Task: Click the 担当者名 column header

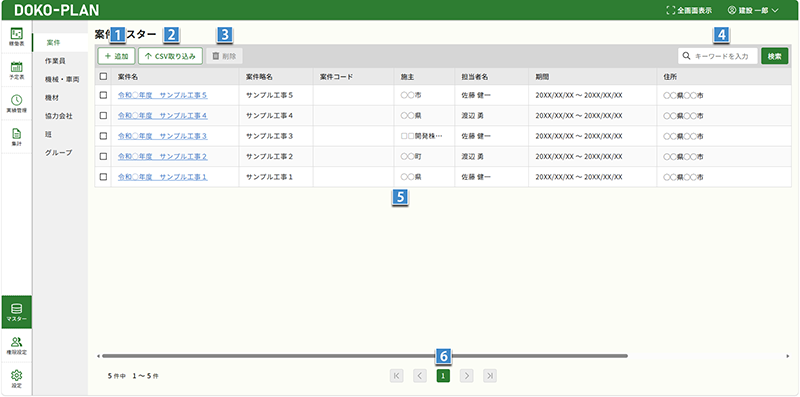Action: coord(492,77)
